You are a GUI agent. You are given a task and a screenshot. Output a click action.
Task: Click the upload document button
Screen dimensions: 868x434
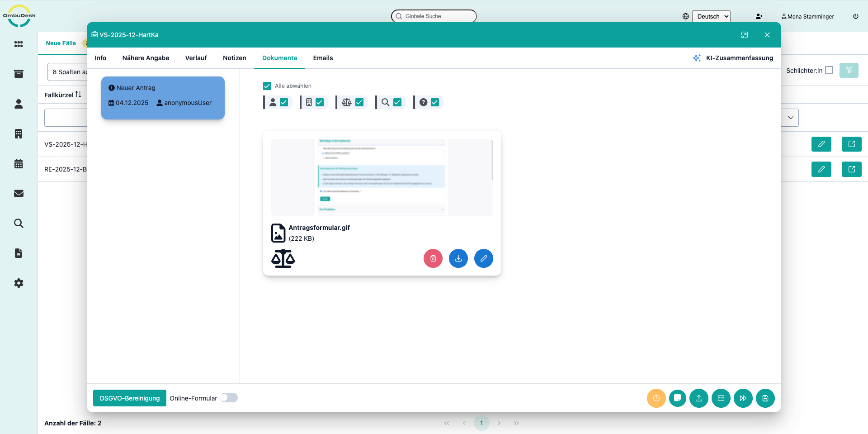(x=698, y=398)
